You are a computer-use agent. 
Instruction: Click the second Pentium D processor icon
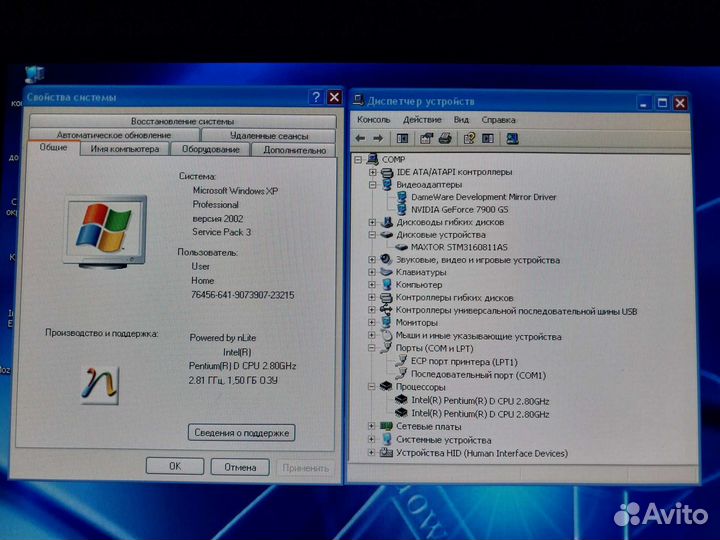coord(401,413)
